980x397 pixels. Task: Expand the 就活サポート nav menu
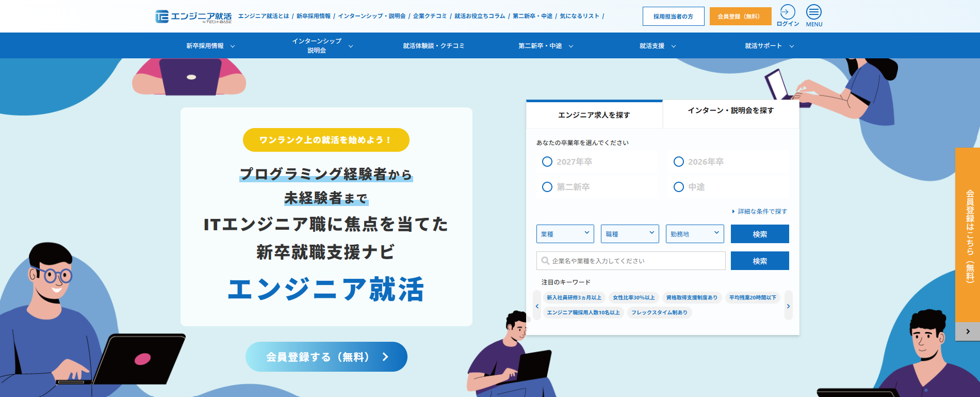769,46
